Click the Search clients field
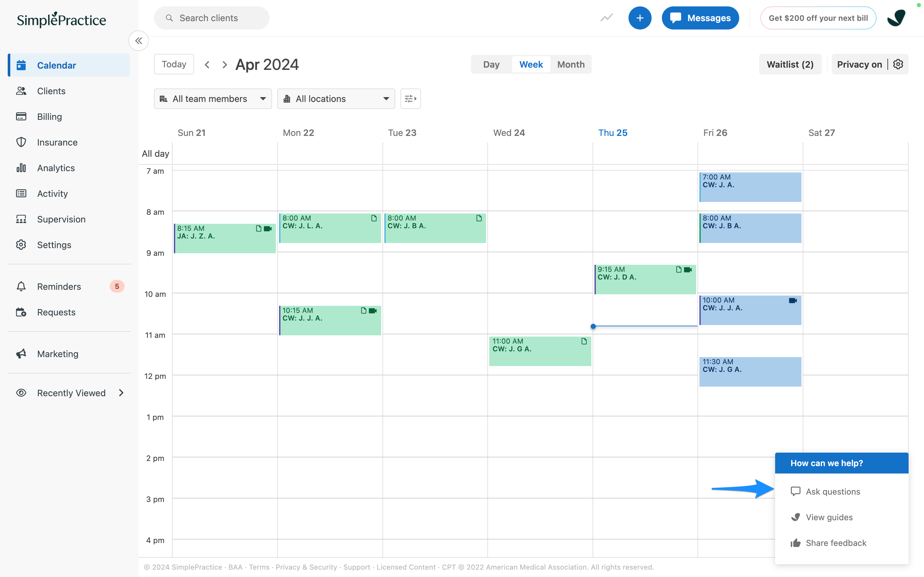The height and width of the screenshot is (577, 924). pos(212,18)
